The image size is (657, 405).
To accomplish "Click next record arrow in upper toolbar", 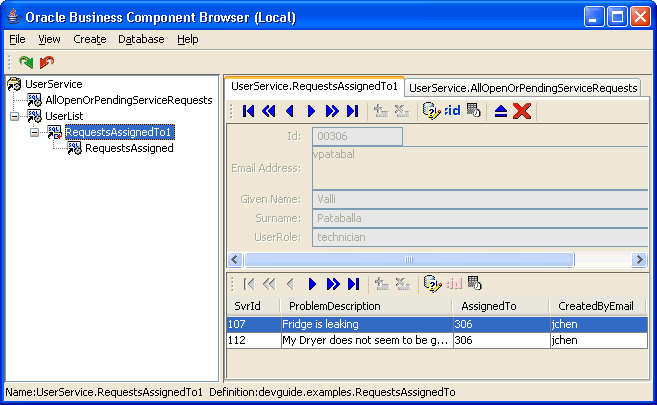I will (311, 111).
